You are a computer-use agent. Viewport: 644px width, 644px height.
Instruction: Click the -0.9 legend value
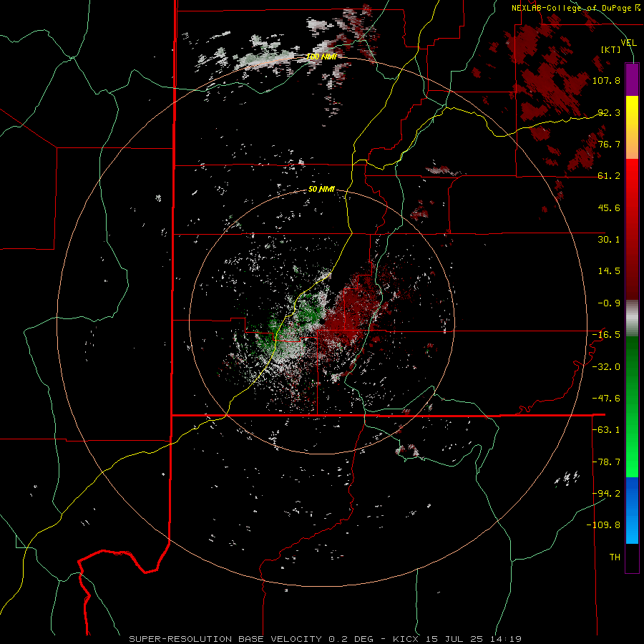[x=609, y=303]
